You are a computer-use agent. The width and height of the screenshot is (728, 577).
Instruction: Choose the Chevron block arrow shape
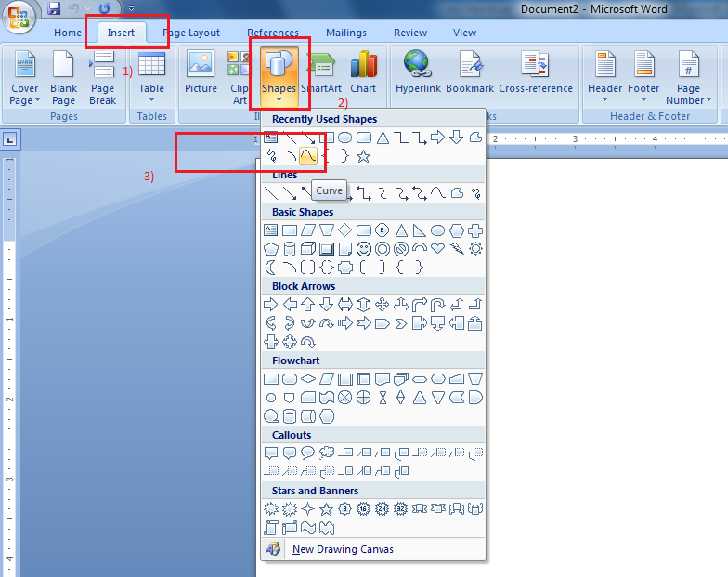click(401, 323)
